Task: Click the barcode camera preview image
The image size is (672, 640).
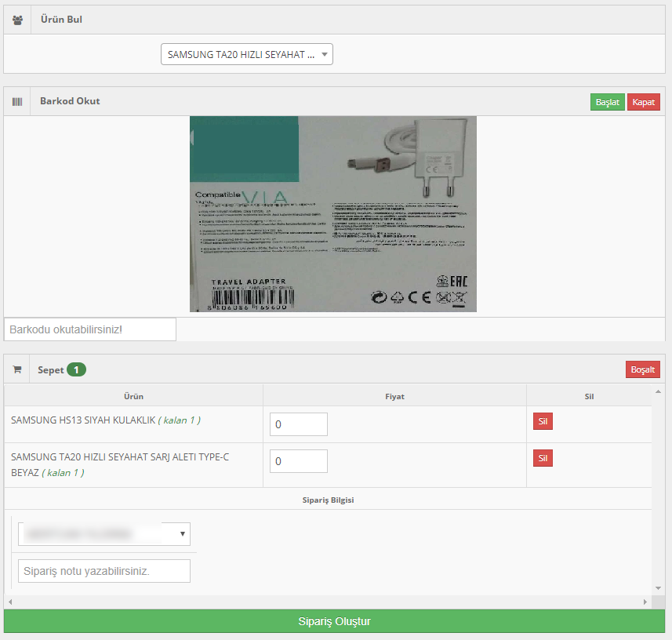Action: [333, 214]
